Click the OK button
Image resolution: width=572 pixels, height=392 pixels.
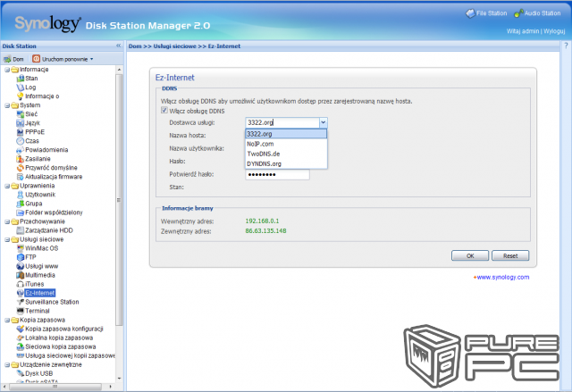tap(470, 255)
